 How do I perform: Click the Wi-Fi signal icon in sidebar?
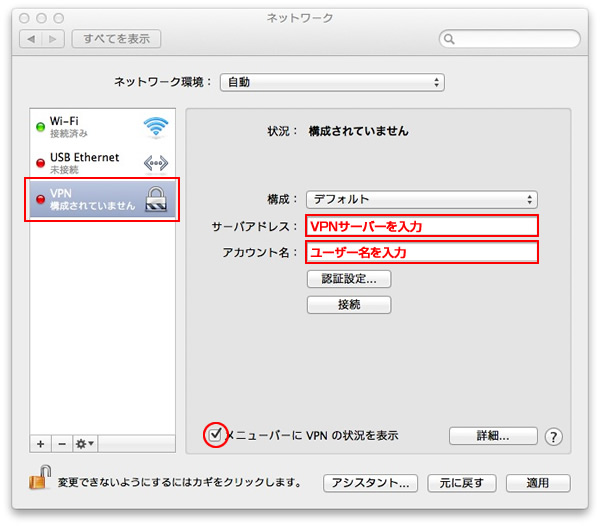point(156,126)
